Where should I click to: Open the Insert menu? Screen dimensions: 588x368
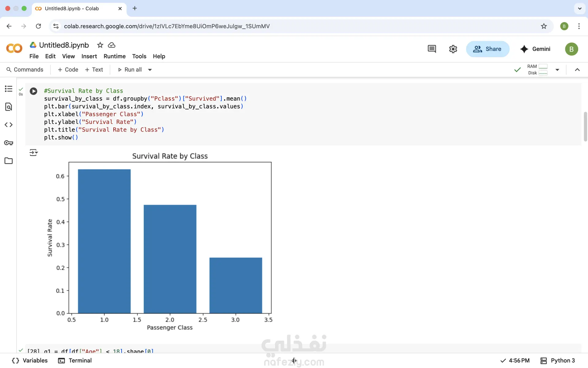pos(89,56)
